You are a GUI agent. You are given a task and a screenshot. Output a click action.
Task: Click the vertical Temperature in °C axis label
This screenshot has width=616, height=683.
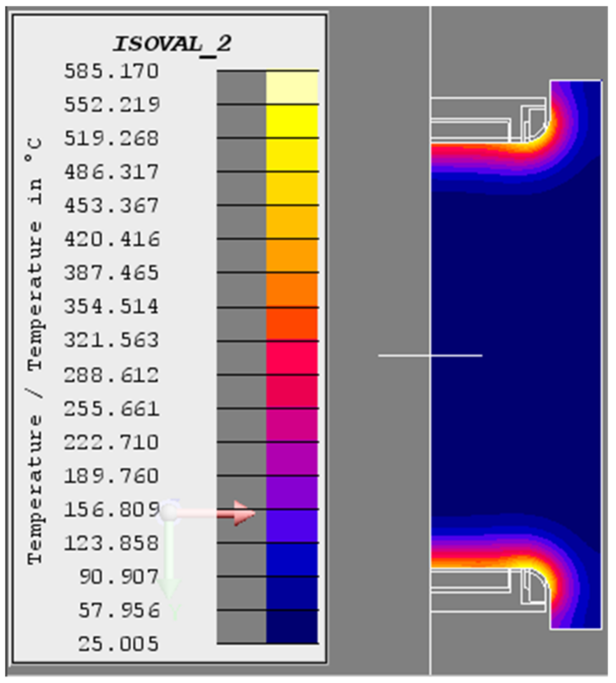pyautogui.click(x=35, y=350)
